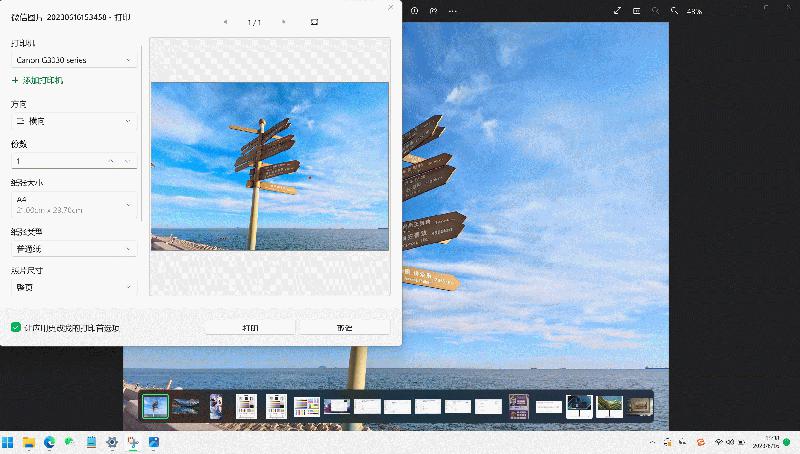Open File Explorer from the taskbar
This screenshot has width=800, height=454.
(x=29, y=441)
